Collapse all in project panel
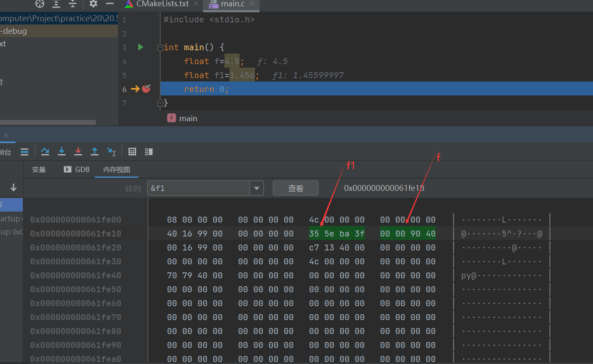 tap(73, 4)
